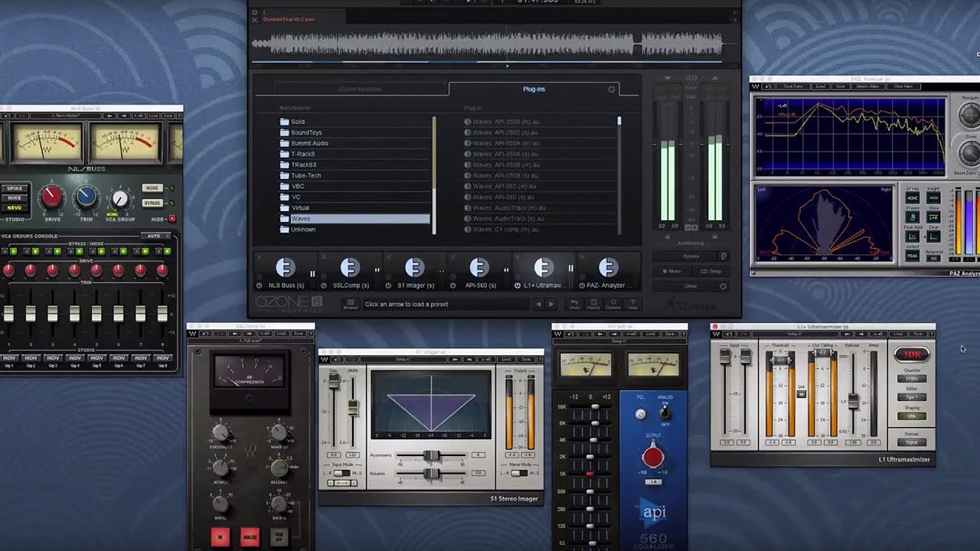Screen dimensions: 980x551
Task: Switch to the Ozone Modules tab
Action: tap(360, 90)
